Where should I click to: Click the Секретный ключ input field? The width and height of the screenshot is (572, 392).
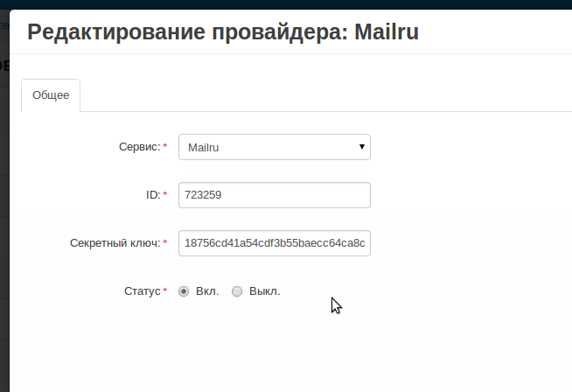click(274, 243)
